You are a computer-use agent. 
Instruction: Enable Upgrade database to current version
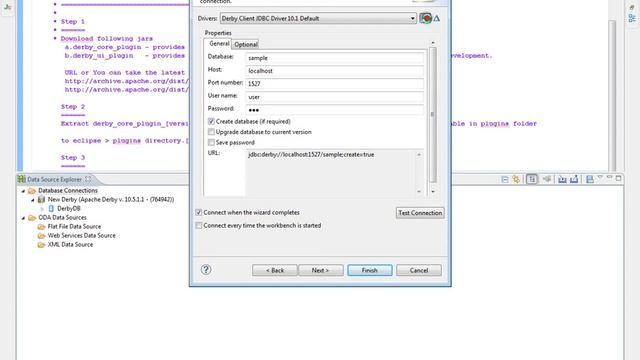211,132
